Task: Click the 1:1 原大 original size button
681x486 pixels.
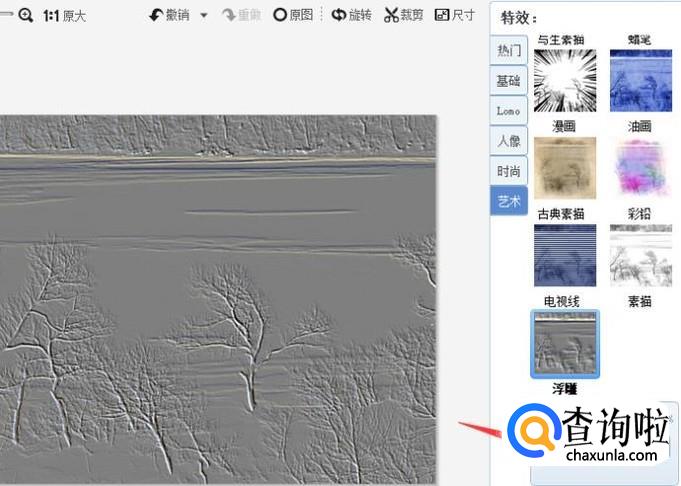Action: coord(64,16)
